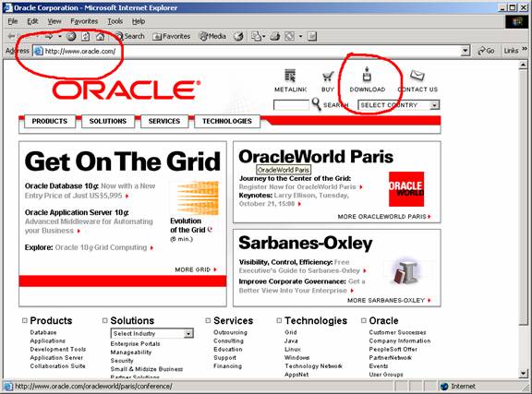Open the Tools menu

(x=115, y=21)
